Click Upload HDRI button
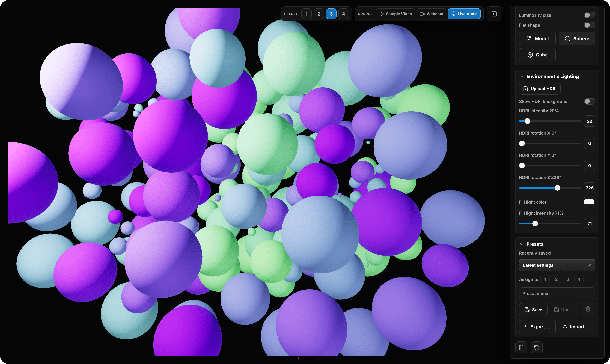This screenshot has width=610, height=364. tap(540, 89)
